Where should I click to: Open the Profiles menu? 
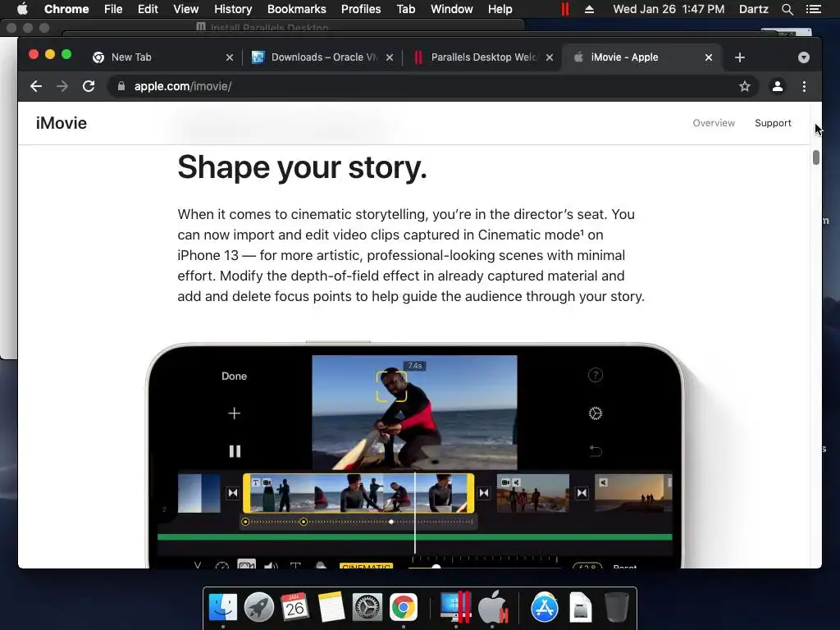[361, 9]
